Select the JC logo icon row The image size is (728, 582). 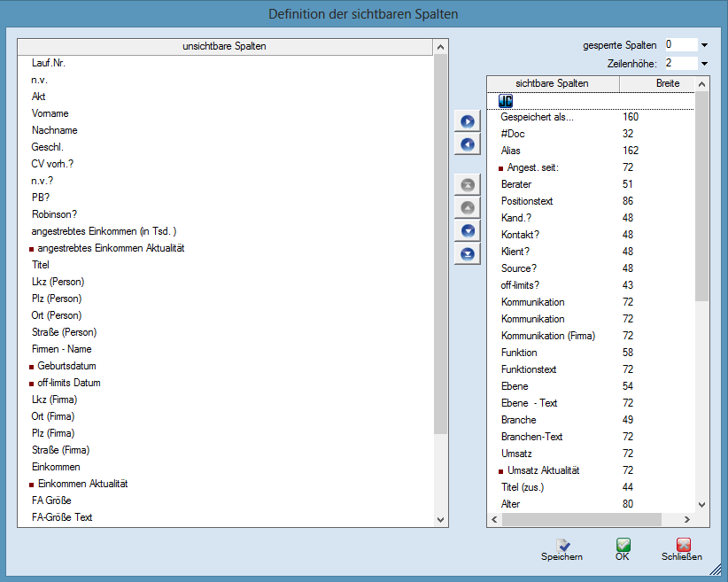click(506, 101)
